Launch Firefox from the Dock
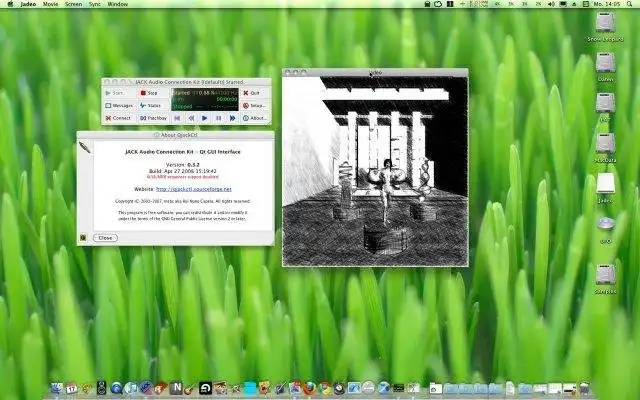 click(310, 388)
